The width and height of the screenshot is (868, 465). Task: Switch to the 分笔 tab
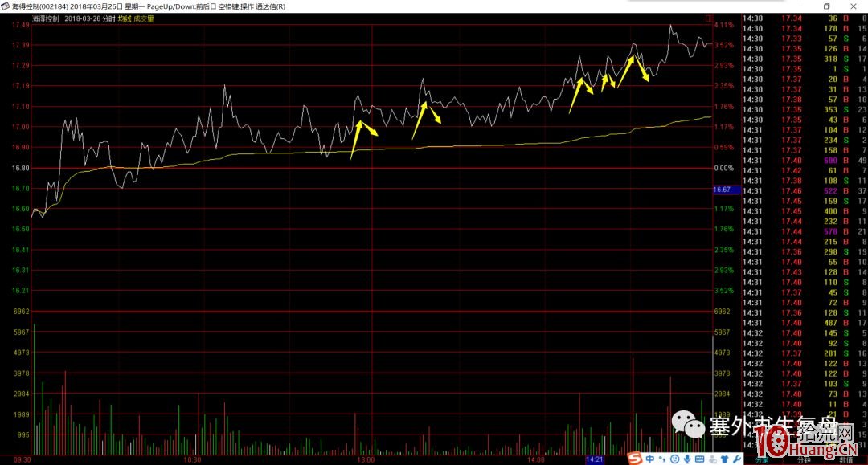tap(762, 460)
